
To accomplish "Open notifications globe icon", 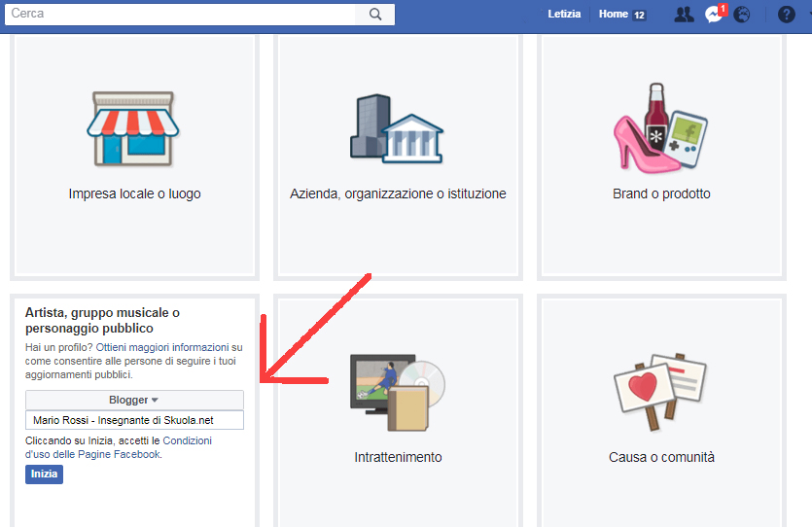I will (742, 15).
